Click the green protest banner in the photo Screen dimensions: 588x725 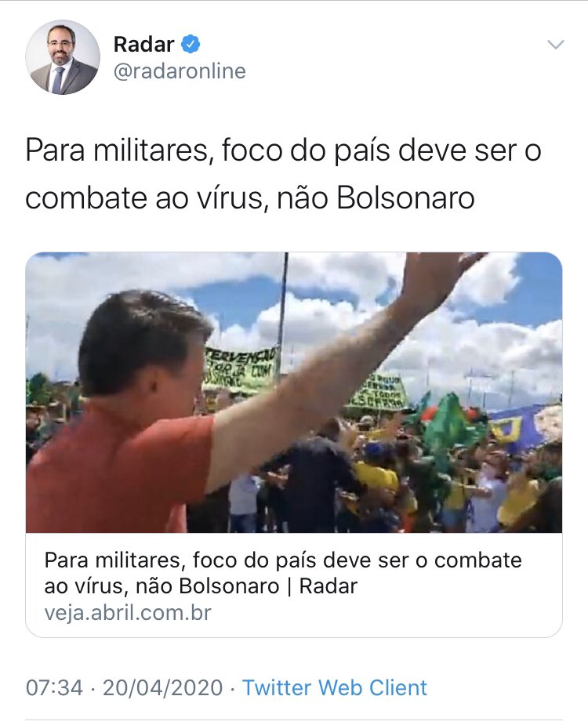click(x=241, y=369)
